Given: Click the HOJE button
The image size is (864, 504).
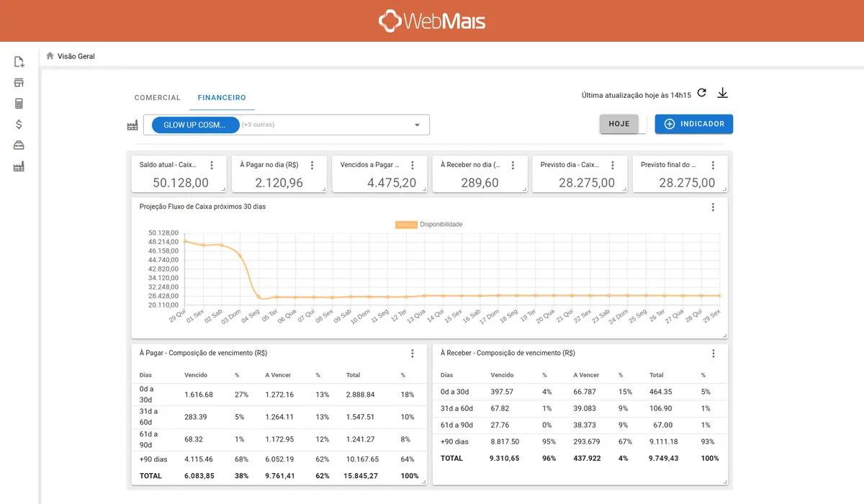Looking at the screenshot, I should click(x=618, y=123).
